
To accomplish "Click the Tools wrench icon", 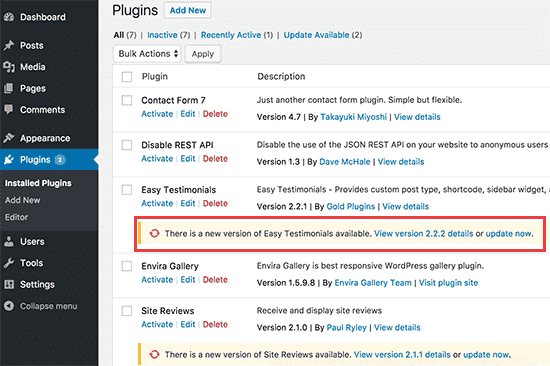I will pos(9,263).
